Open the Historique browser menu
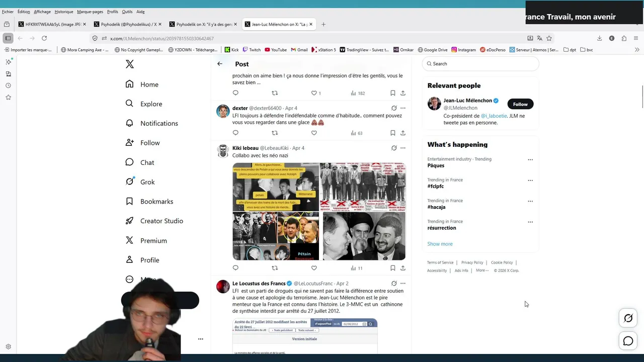This screenshot has height=362, width=644. coord(64,12)
